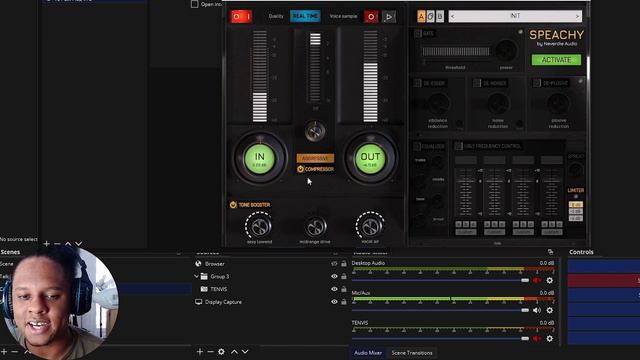Enable the Equalizer module checkbox
This screenshot has width=640, height=360.
[x=417, y=146]
